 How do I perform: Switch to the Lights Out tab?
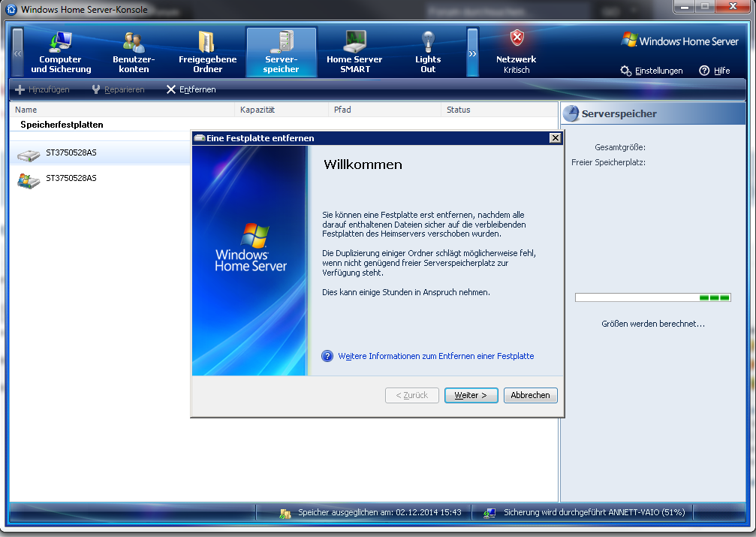coord(428,52)
